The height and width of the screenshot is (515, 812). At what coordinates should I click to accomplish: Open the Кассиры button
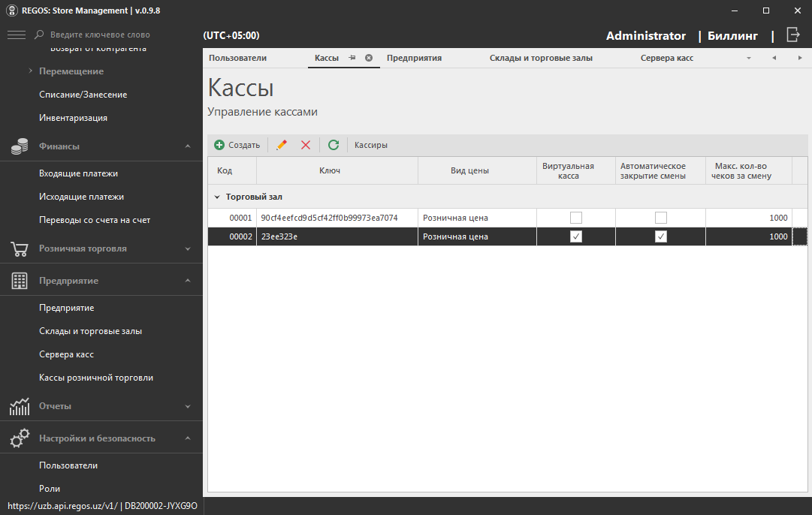click(371, 145)
